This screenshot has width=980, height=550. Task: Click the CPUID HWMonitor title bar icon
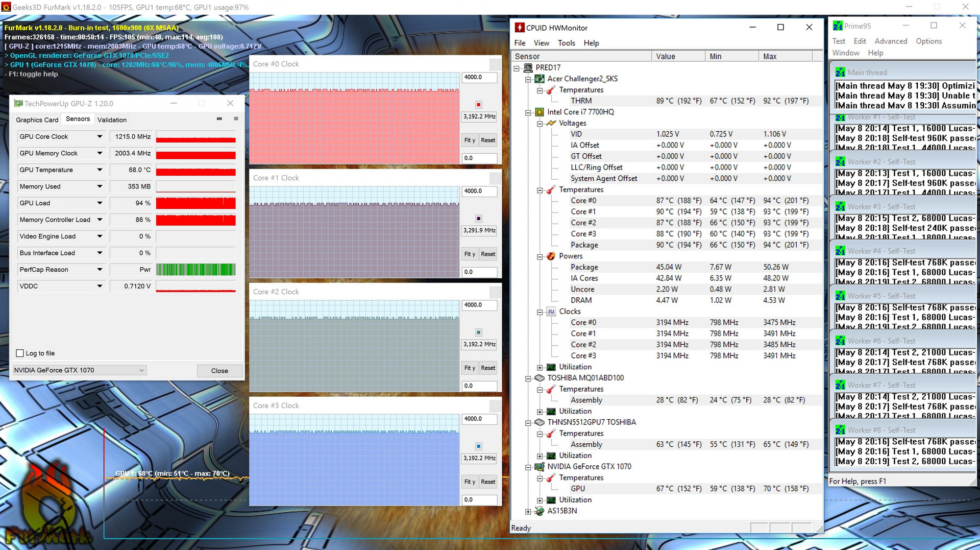[x=520, y=28]
